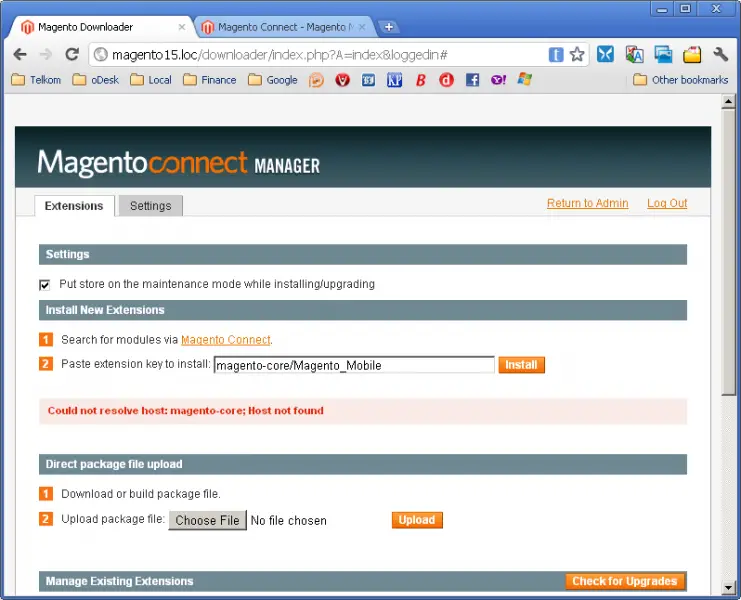
Task: Open the wrench settings menu icon
Action: click(x=721, y=54)
